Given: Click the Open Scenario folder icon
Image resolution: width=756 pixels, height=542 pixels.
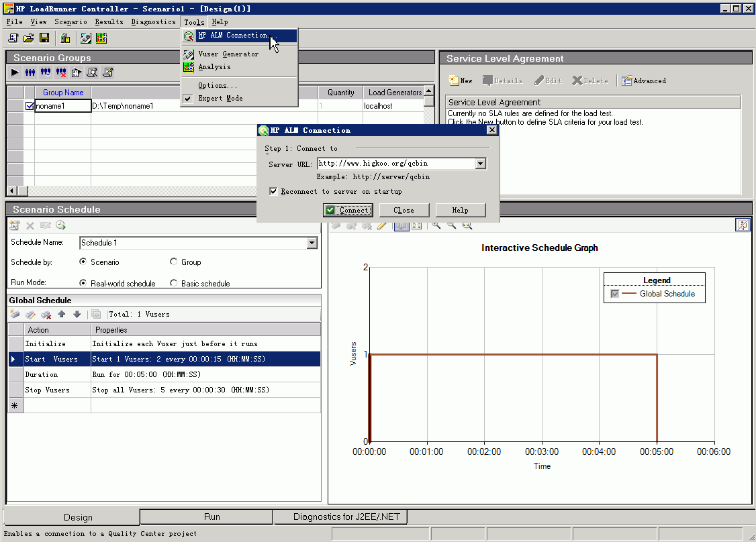Looking at the screenshot, I should [28, 38].
